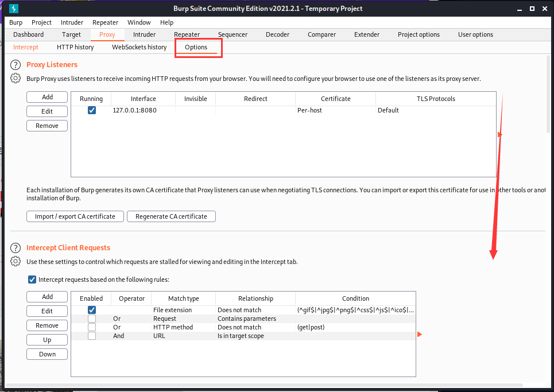
Task: Open the WebSockets history sub-tab
Action: point(139,47)
